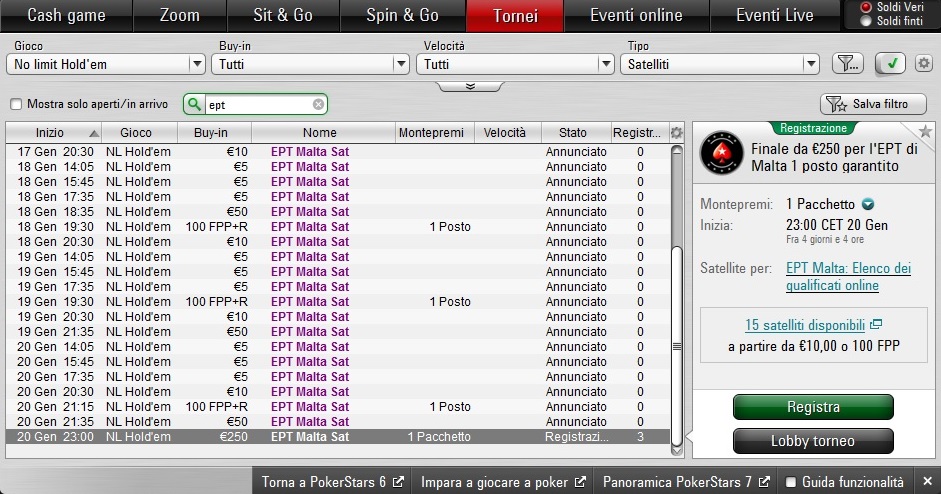Sort by the Nome column header
This screenshot has width=941, height=494.
point(323,133)
